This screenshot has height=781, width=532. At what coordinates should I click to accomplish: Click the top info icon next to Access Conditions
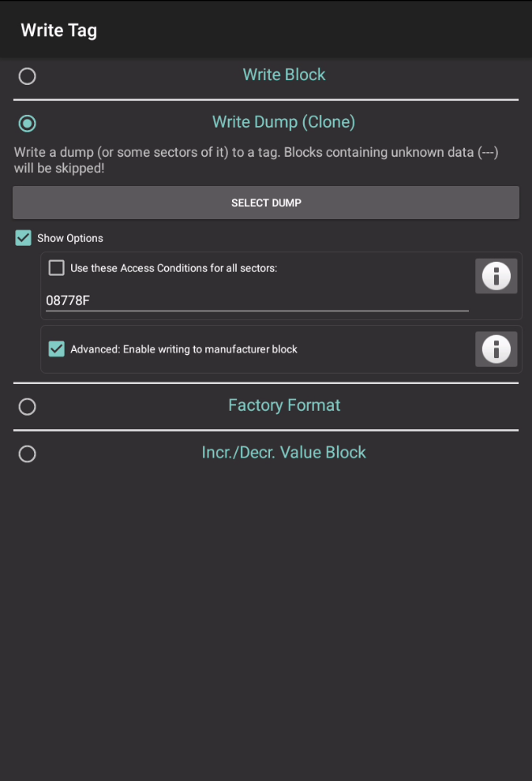coord(496,276)
